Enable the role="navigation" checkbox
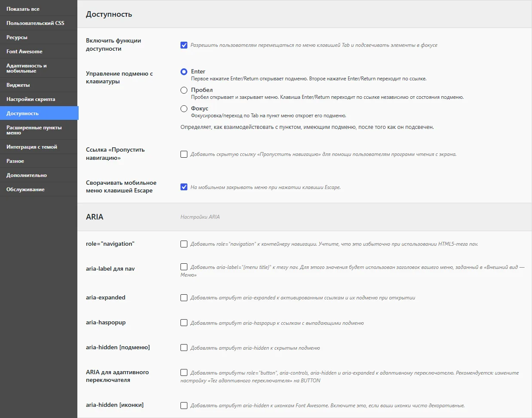532x418 pixels. (x=184, y=244)
